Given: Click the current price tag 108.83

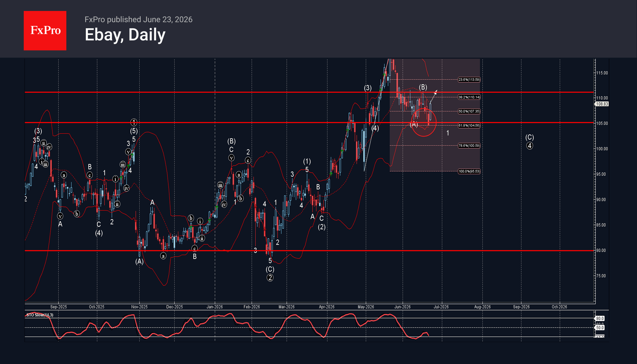Looking at the screenshot, I should pos(602,104).
